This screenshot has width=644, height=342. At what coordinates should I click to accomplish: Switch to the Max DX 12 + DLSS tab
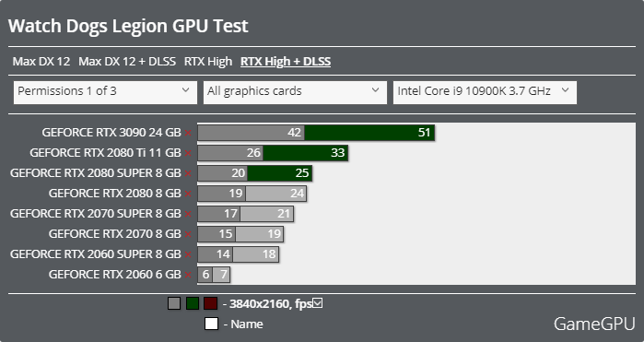tap(127, 62)
